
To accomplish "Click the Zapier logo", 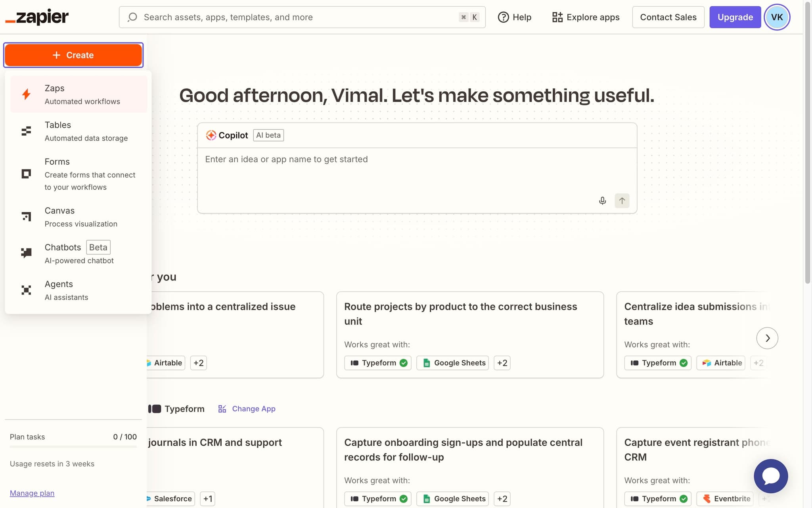I will coord(37,17).
